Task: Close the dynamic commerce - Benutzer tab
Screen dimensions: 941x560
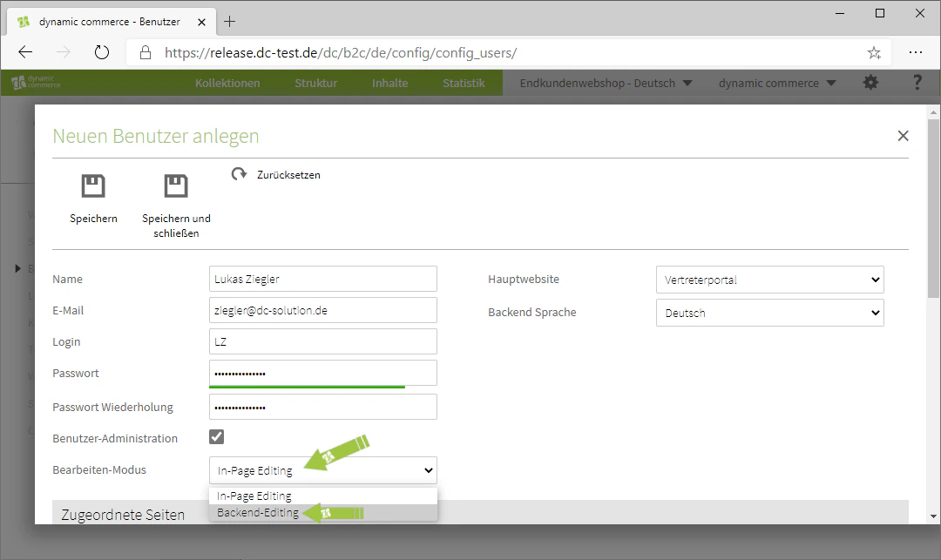Action: click(x=201, y=22)
